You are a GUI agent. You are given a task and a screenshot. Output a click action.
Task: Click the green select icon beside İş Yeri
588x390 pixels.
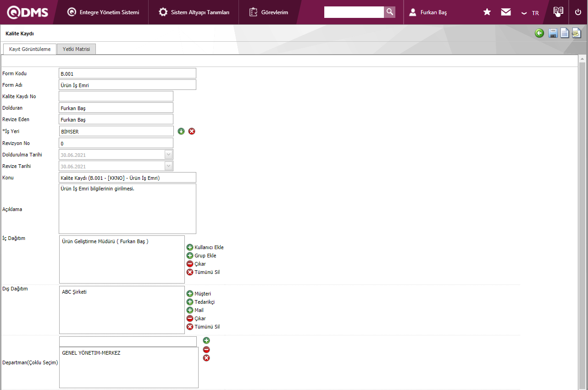coord(181,131)
